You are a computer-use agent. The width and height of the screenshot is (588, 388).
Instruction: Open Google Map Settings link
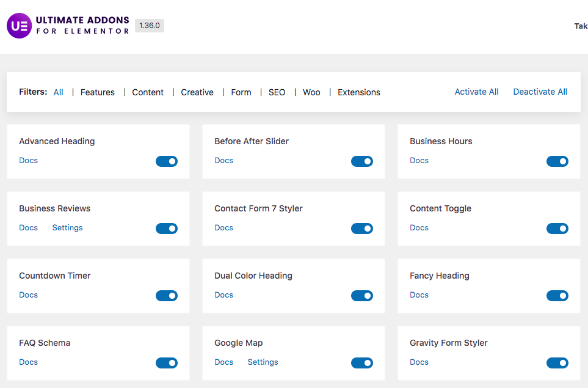click(x=263, y=362)
